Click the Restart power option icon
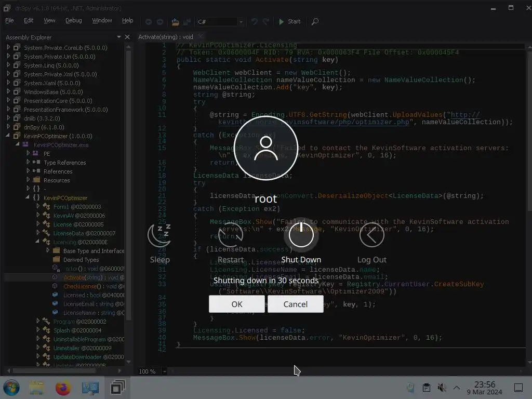This screenshot has width=532, height=399. (230, 235)
